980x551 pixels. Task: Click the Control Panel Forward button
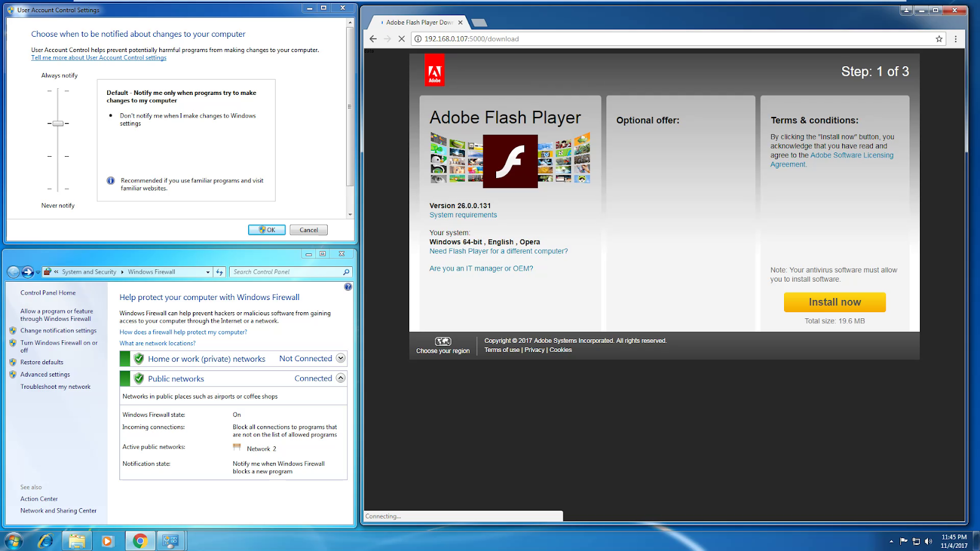click(x=28, y=272)
